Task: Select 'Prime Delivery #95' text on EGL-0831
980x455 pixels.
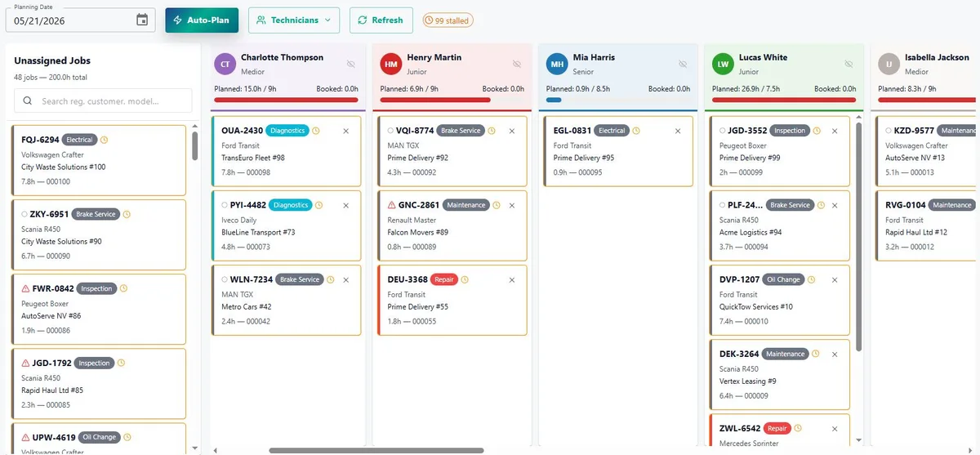Action: click(x=583, y=158)
